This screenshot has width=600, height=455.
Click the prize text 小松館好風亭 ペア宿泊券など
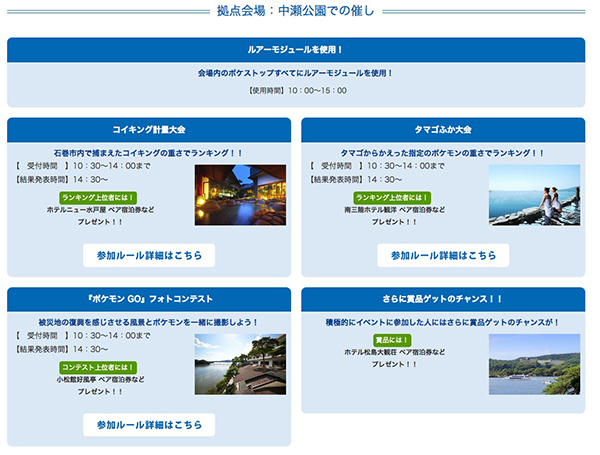click(100, 380)
